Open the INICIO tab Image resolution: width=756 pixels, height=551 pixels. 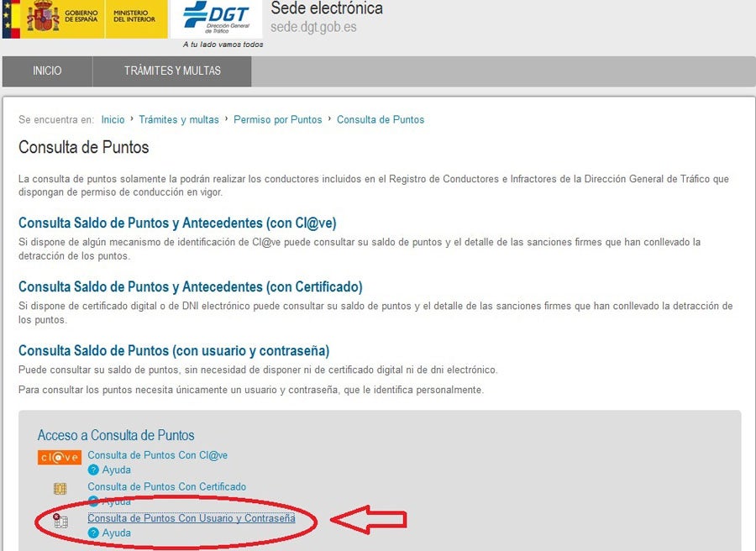(x=47, y=71)
